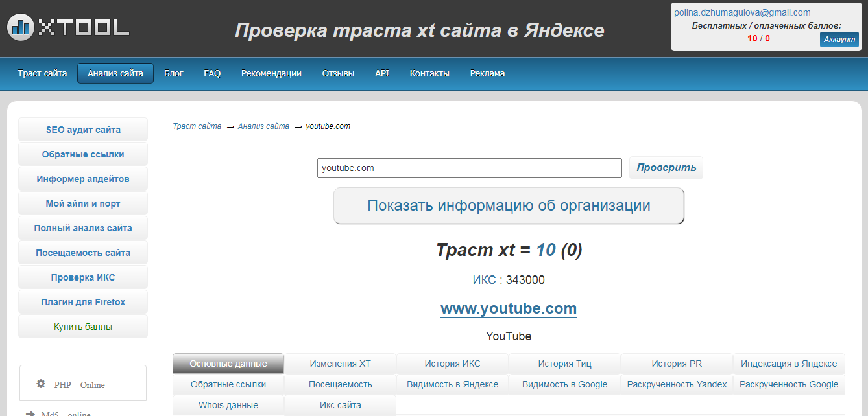Switch to the Индексация в Яндексе tab
This screenshot has height=416, width=868.
790,364
